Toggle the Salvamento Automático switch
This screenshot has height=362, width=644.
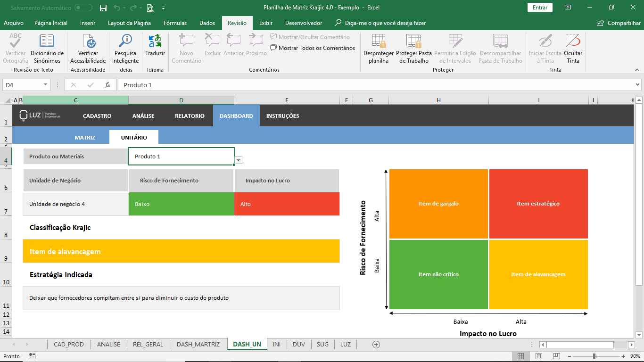83,8
